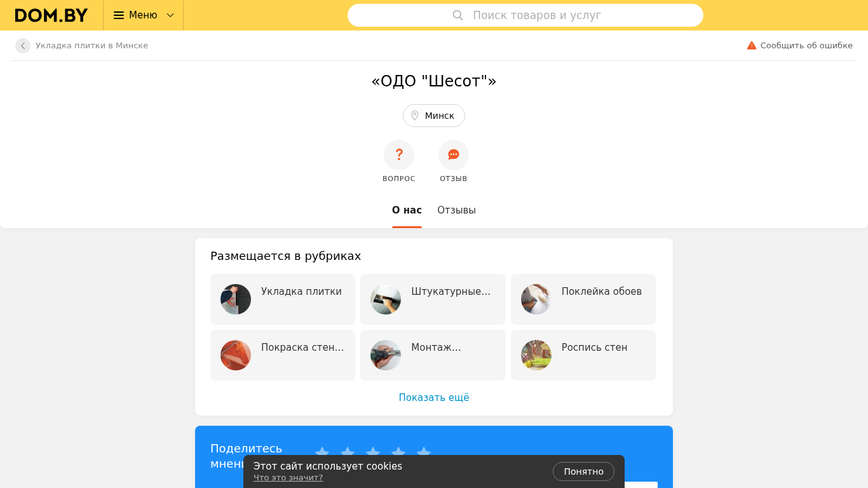Click the search magnifier icon

coord(458,15)
